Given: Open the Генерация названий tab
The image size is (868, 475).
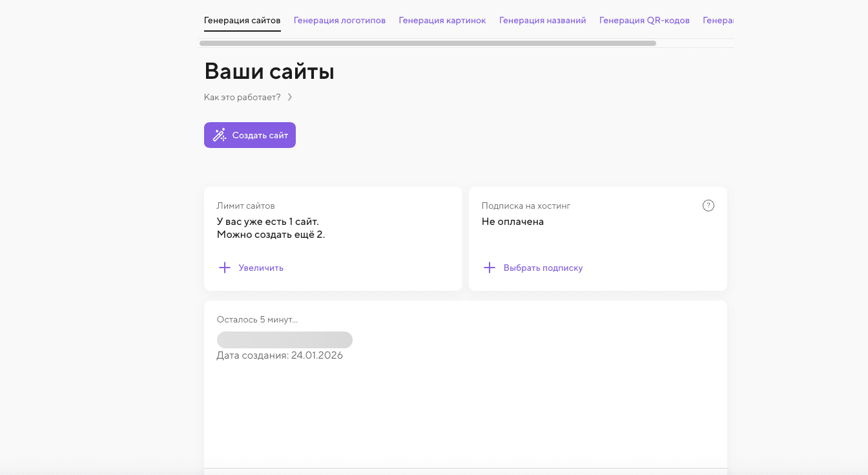Looking at the screenshot, I should point(542,20).
